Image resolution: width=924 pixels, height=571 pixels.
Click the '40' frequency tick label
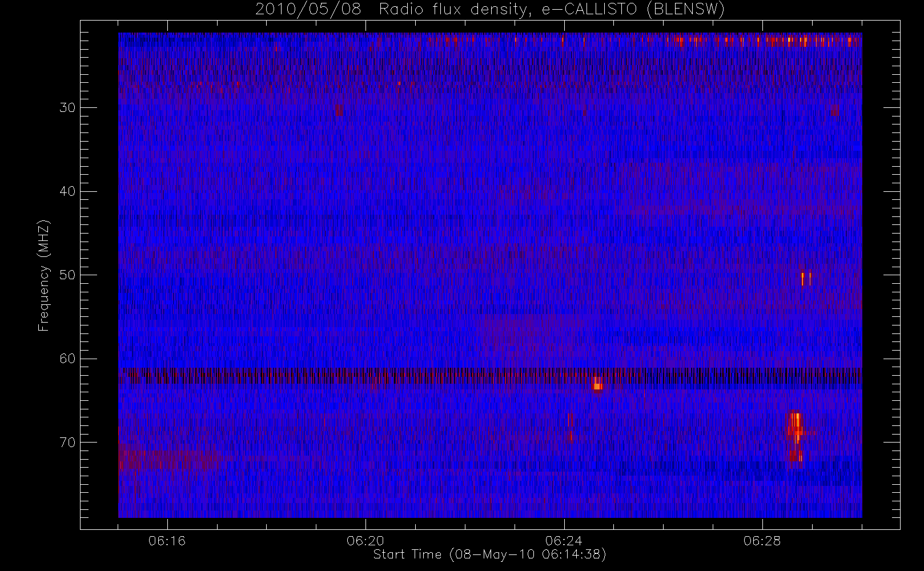click(67, 191)
